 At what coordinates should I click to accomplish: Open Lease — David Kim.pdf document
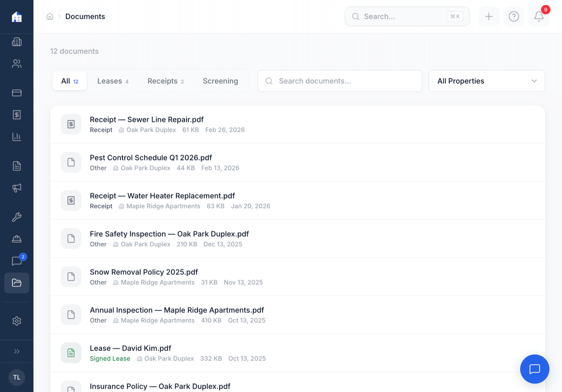(x=130, y=348)
